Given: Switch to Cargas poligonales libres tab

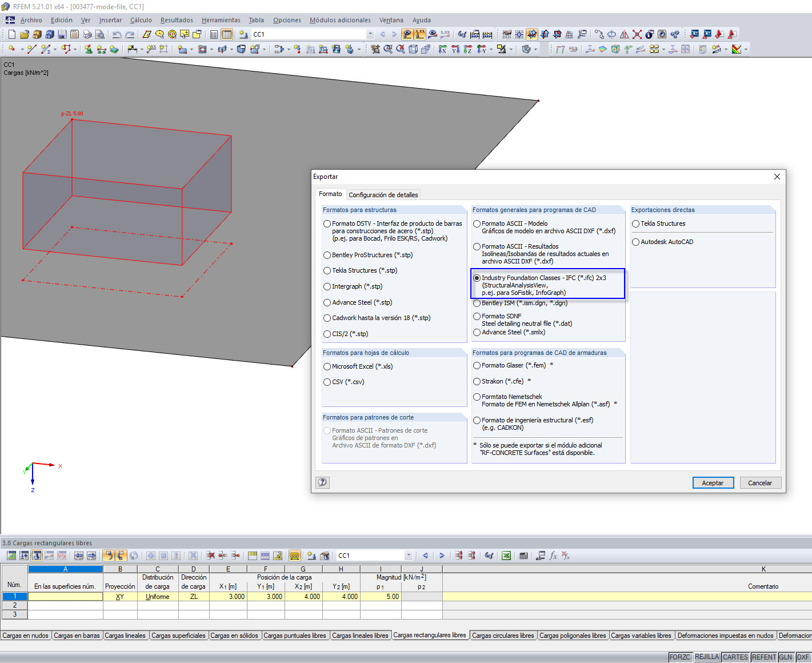Looking at the screenshot, I should click(573, 636).
